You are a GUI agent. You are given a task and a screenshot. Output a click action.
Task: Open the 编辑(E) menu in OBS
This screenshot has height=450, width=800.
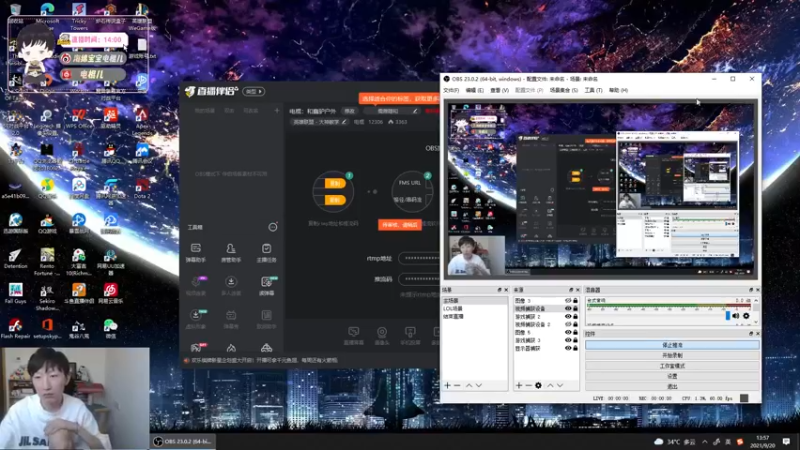pyautogui.click(x=474, y=90)
